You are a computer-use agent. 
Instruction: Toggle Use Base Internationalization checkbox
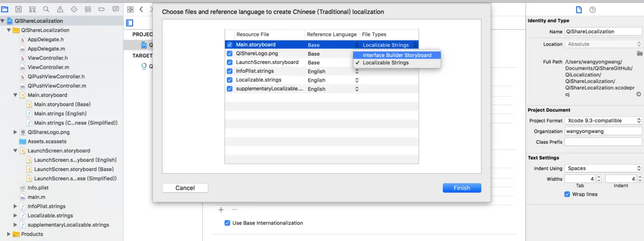pos(227,223)
